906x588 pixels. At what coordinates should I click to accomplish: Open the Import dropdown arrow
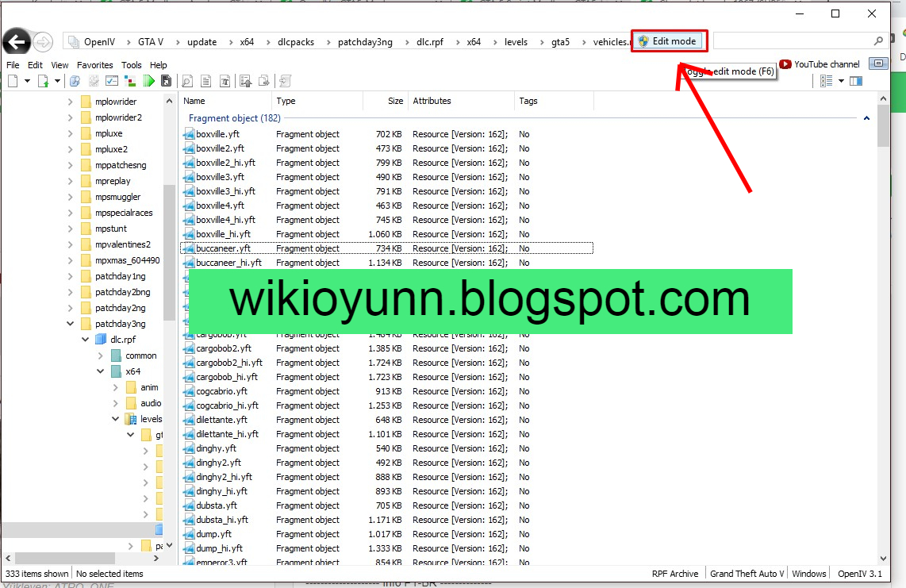[57, 81]
